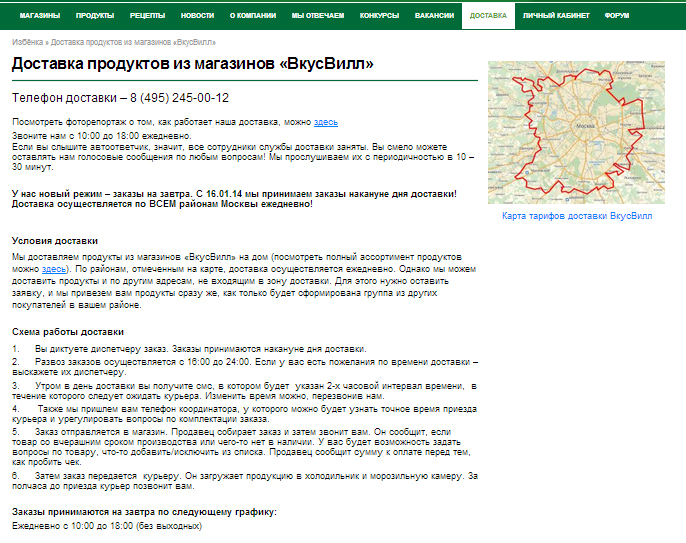Image resolution: width=686 pixels, height=543 pixels.
Task: Open ЛИЧНЫЙ КАБИНЕТ from the navigation
Action: point(556,16)
